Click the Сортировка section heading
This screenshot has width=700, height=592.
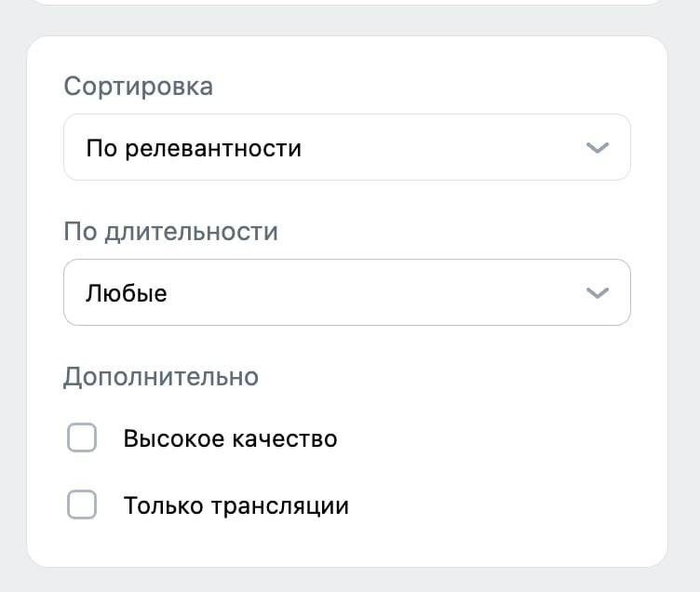pos(138,87)
